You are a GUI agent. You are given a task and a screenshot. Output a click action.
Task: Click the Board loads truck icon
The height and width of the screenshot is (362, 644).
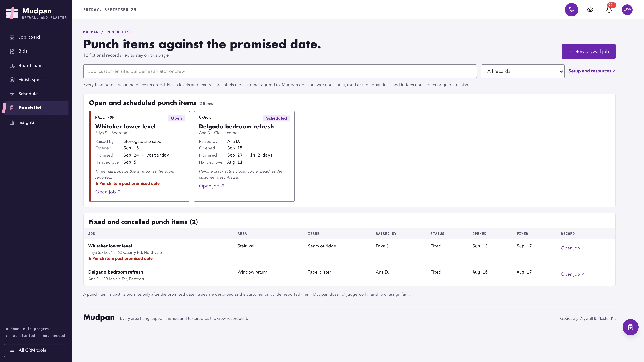tap(12, 66)
